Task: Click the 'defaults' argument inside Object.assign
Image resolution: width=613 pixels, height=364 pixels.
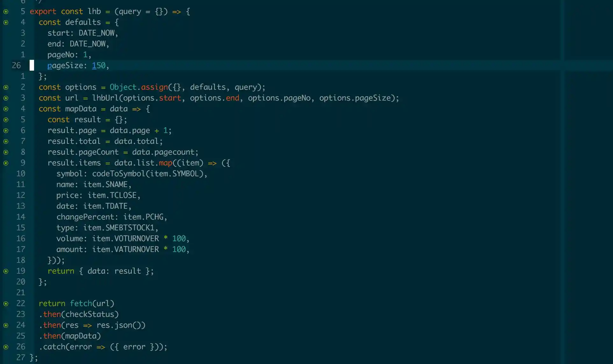Action: tap(208, 87)
